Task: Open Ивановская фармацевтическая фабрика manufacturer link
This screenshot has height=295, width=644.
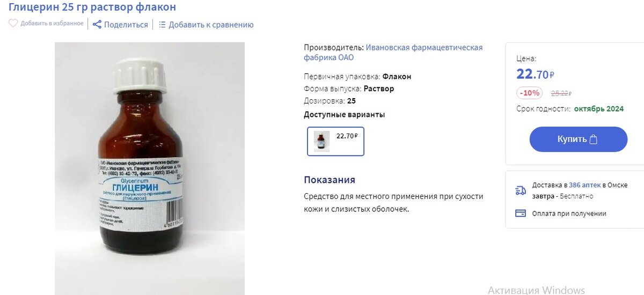Action: [393, 53]
